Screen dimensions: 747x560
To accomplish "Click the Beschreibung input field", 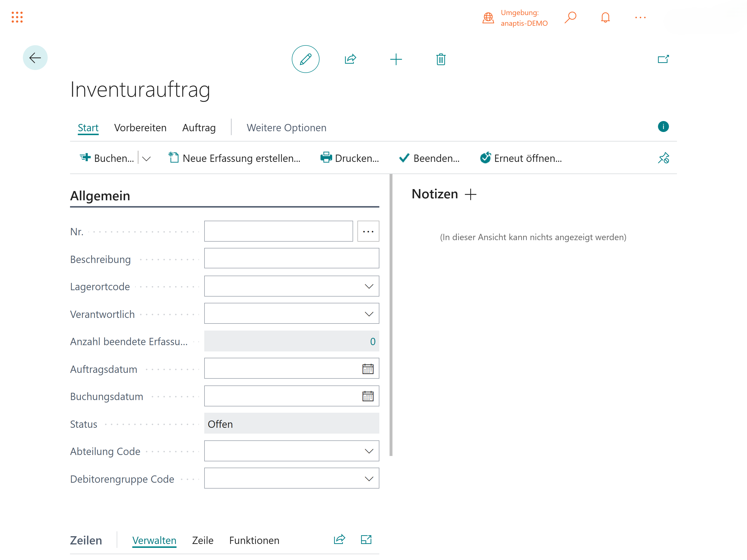I will coord(292,259).
